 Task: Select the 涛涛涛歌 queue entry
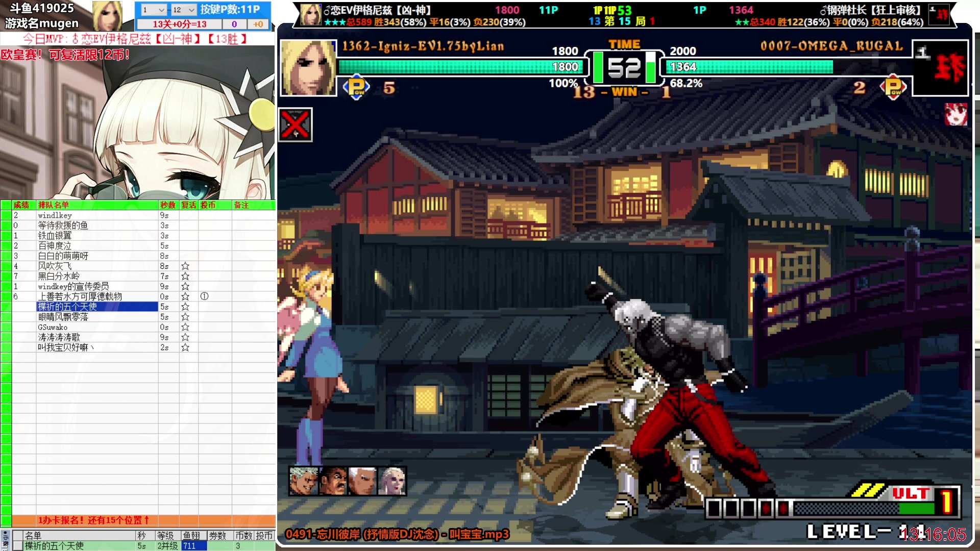pos(59,337)
